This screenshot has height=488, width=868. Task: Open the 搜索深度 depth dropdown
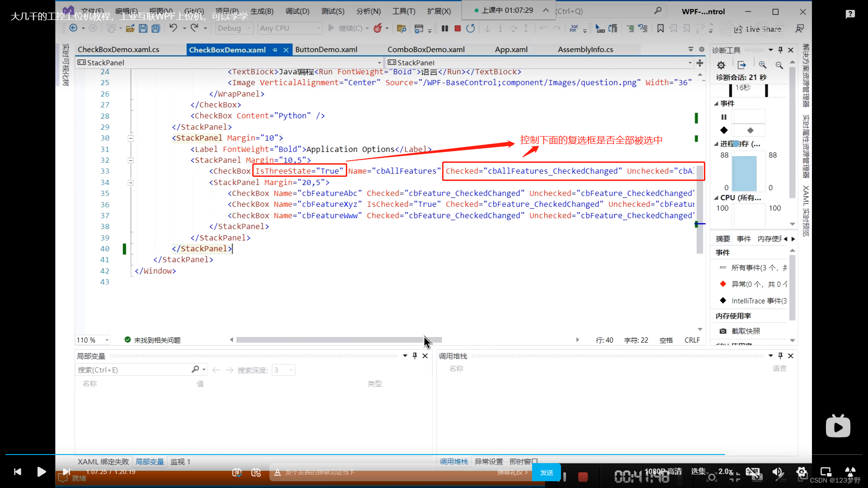[x=283, y=370]
